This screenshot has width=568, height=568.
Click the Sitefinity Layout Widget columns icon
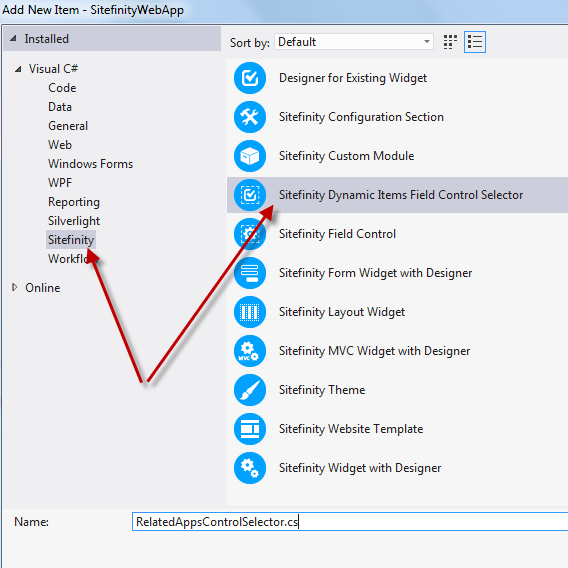(250, 312)
